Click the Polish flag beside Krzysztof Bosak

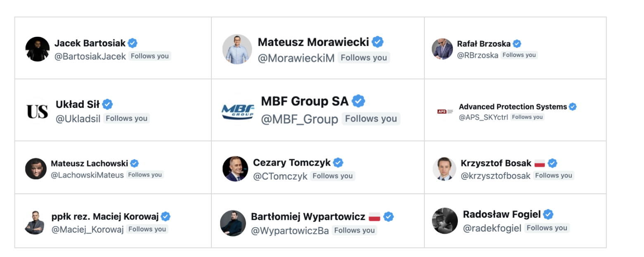coord(540,163)
